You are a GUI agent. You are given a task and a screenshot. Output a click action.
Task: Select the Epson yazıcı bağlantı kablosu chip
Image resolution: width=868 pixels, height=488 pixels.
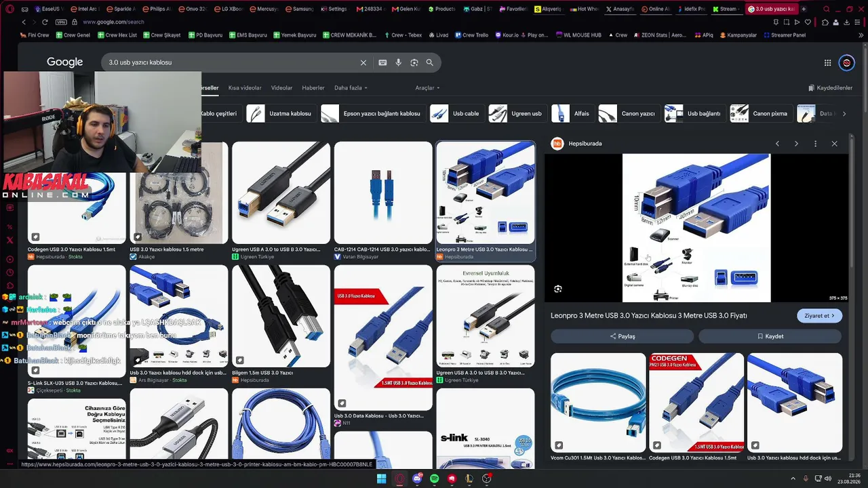pyautogui.click(x=372, y=114)
